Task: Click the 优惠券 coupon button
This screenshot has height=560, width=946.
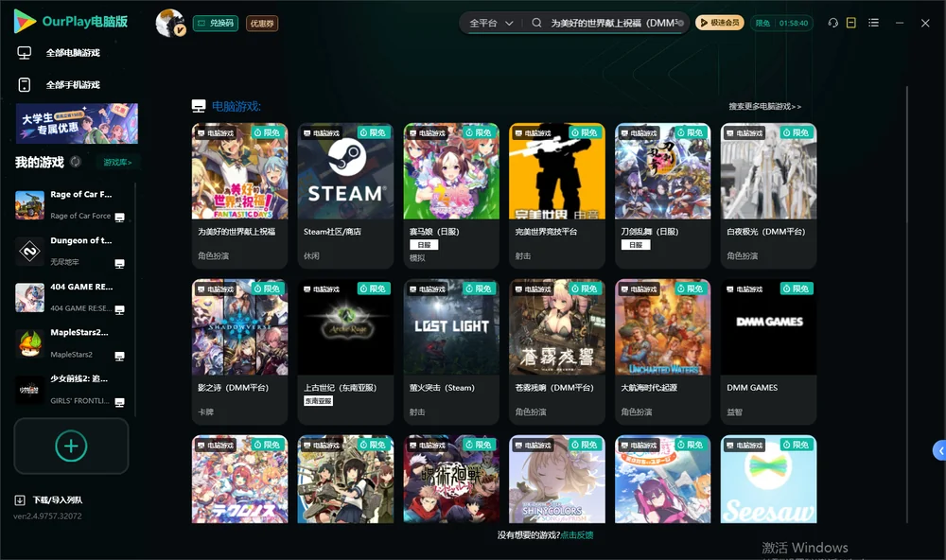Action: tap(262, 24)
